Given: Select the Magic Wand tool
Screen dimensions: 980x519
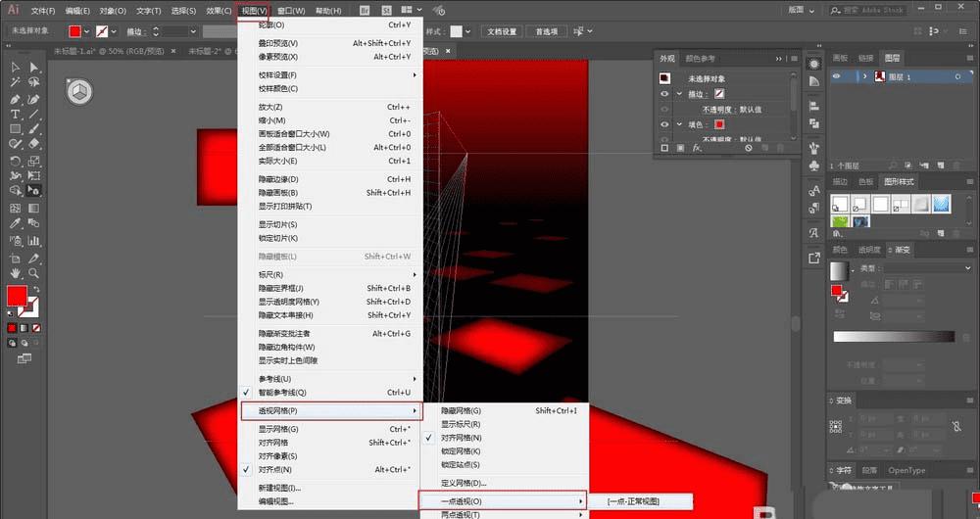Looking at the screenshot, I should pyautogui.click(x=16, y=82).
